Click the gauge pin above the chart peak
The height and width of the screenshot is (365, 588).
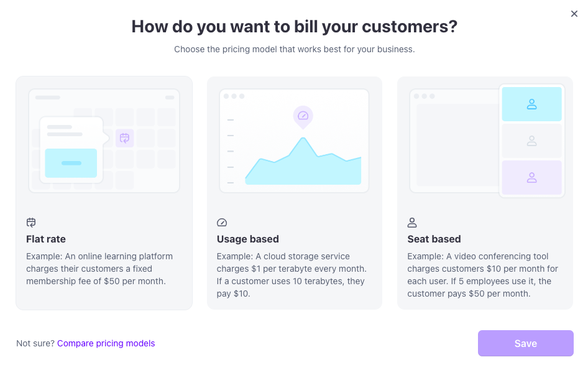click(303, 116)
